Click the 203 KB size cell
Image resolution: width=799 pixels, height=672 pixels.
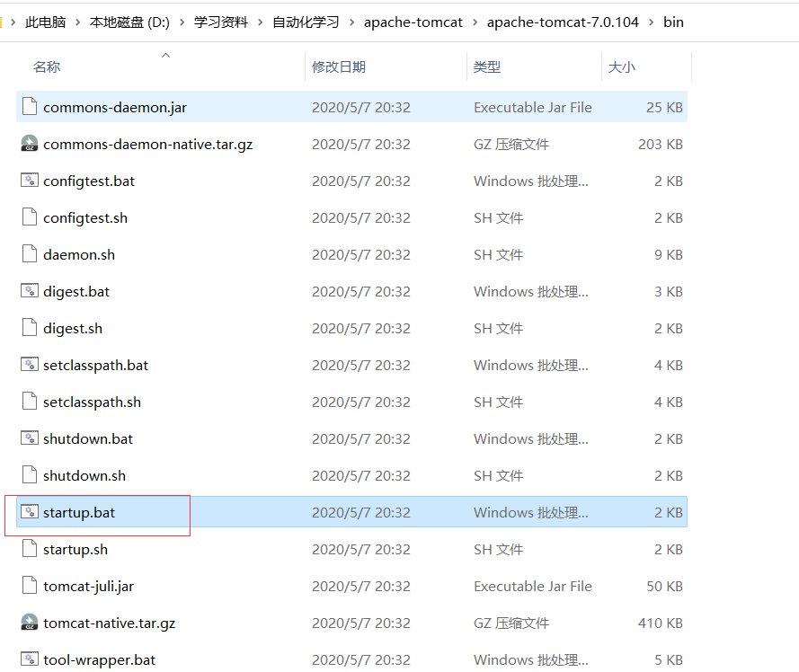661,144
